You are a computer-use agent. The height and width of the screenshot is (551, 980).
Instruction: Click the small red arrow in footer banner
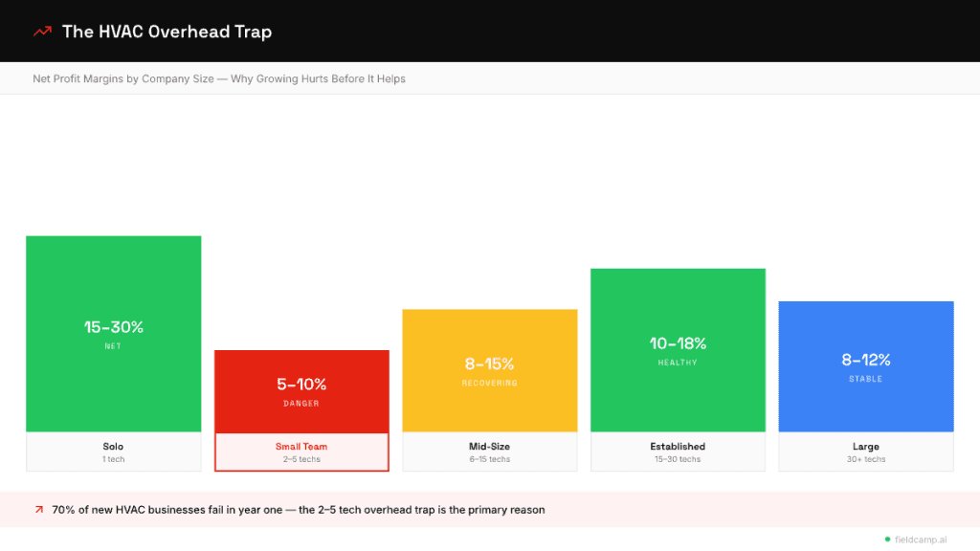click(39, 510)
